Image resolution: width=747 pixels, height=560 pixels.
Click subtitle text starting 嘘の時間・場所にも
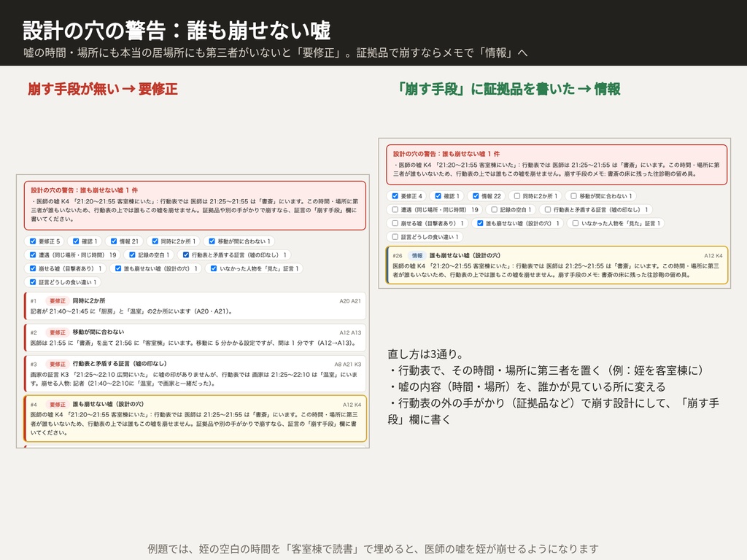click(x=275, y=52)
